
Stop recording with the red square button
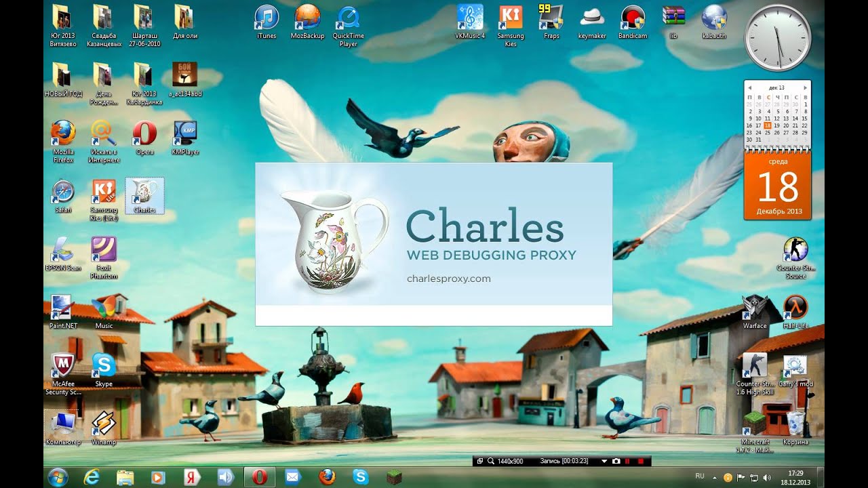coord(641,461)
